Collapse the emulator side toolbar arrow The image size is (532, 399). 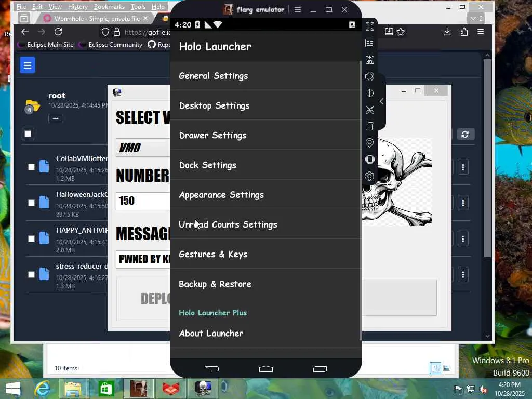pyautogui.click(x=382, y=101)
